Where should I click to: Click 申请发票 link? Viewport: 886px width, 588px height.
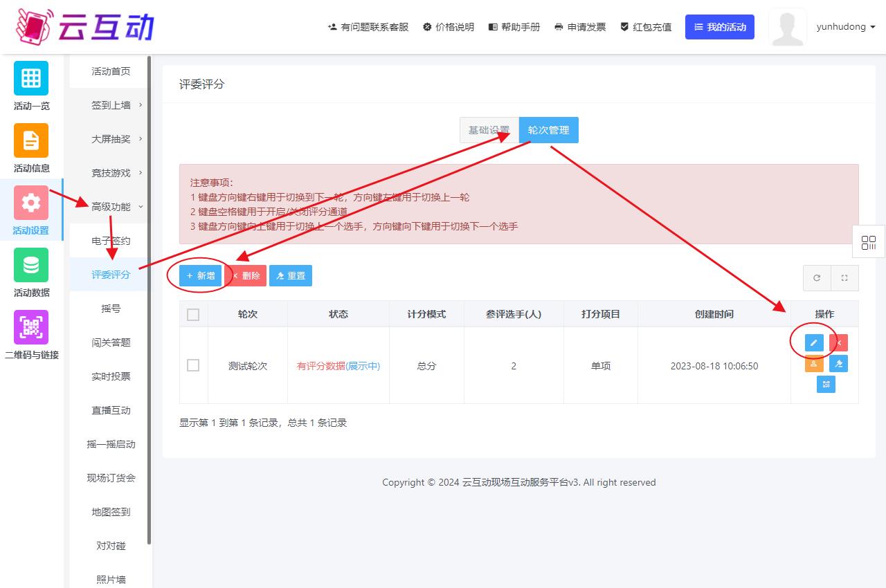click(580, 27)
